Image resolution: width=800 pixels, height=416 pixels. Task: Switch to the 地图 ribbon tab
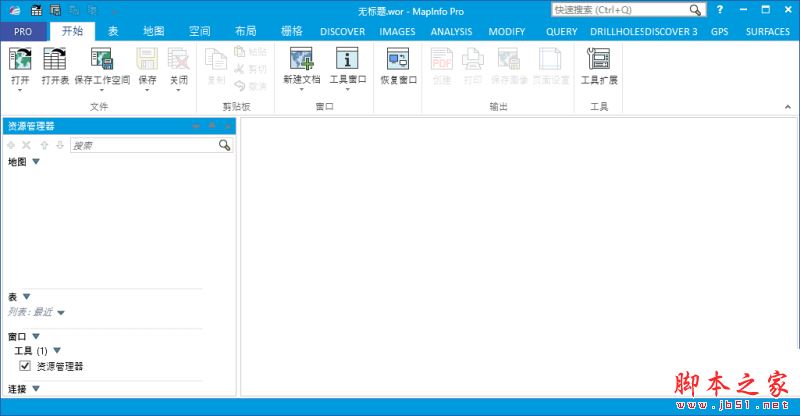click(154, 31)
